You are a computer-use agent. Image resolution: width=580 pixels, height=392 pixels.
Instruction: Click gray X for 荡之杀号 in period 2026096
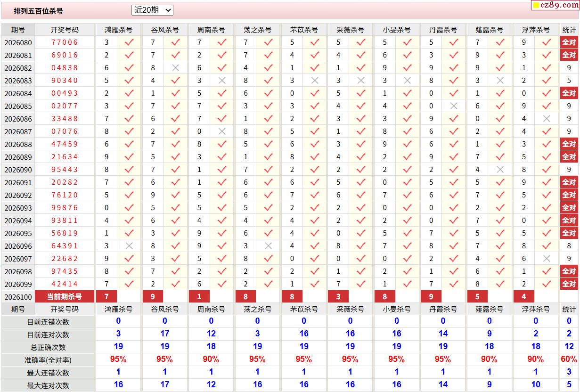point(268,246)
